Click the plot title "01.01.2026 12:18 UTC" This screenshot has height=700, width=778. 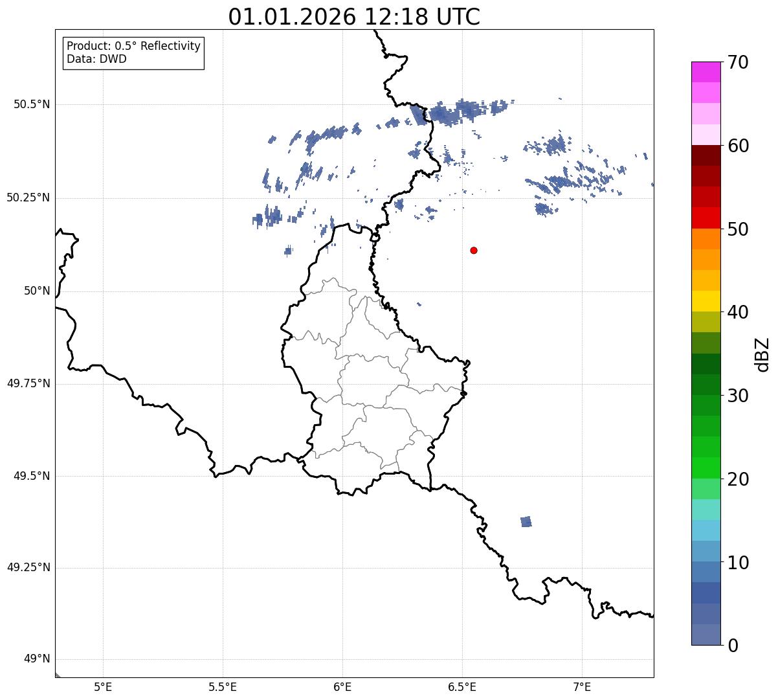pos(354,17)
